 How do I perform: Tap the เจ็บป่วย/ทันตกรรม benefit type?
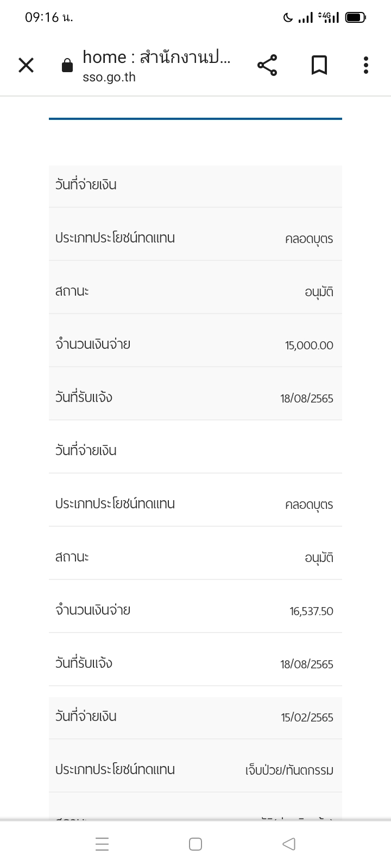tap(289, 770)
